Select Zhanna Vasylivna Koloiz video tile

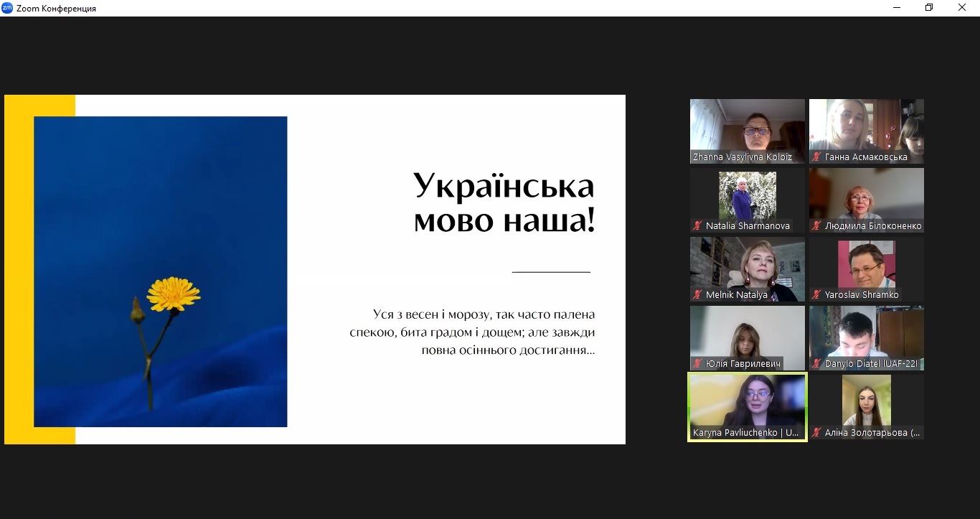(x=747, y=126)
